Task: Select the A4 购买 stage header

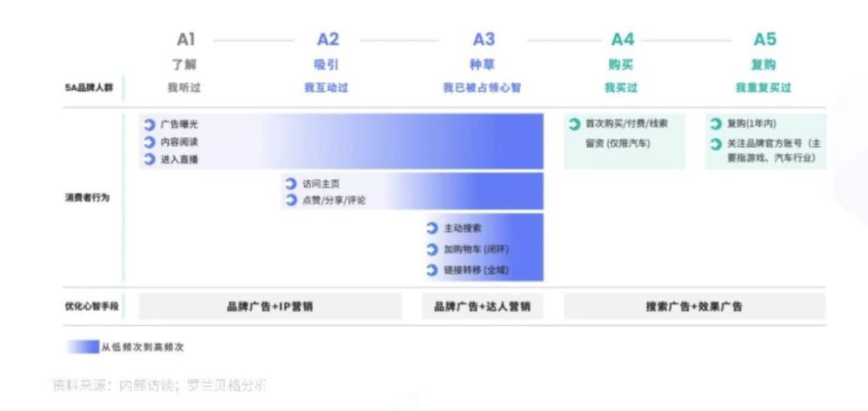Action: coord(622,50)
